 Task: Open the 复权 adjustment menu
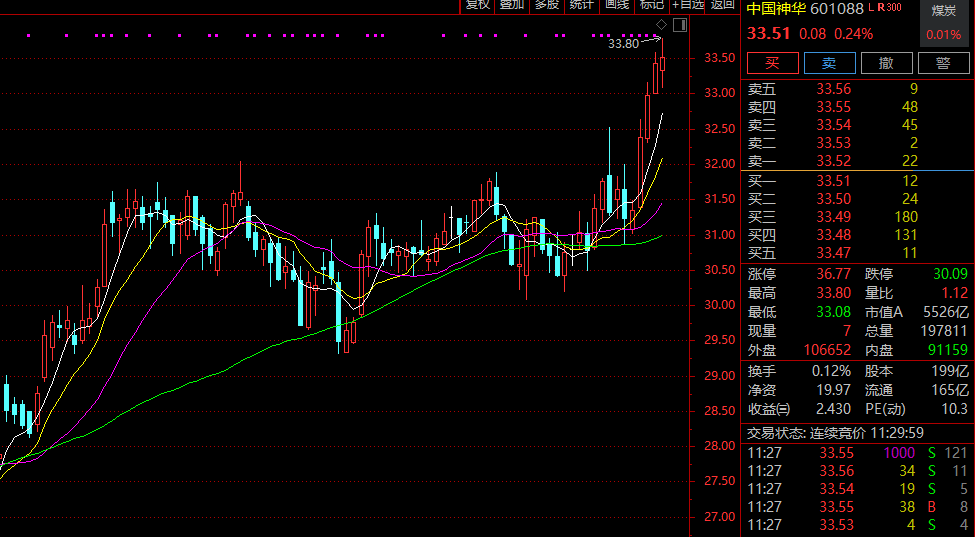click(x=478, y=5)
